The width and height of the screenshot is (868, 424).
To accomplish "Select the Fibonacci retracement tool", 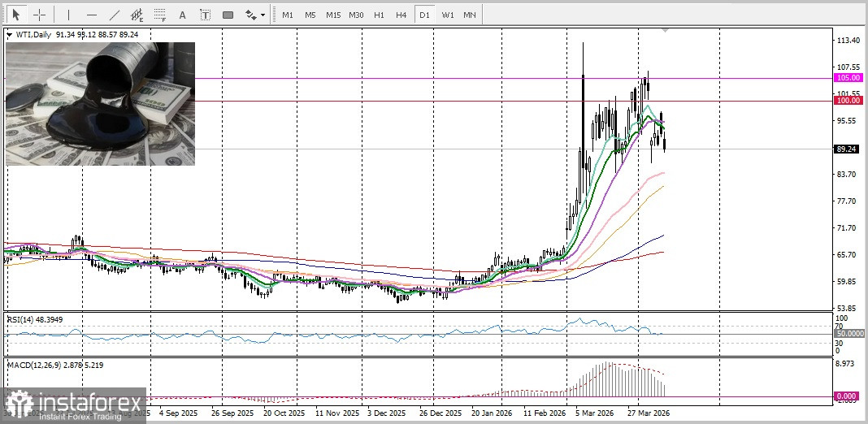I will click(159, 15).
